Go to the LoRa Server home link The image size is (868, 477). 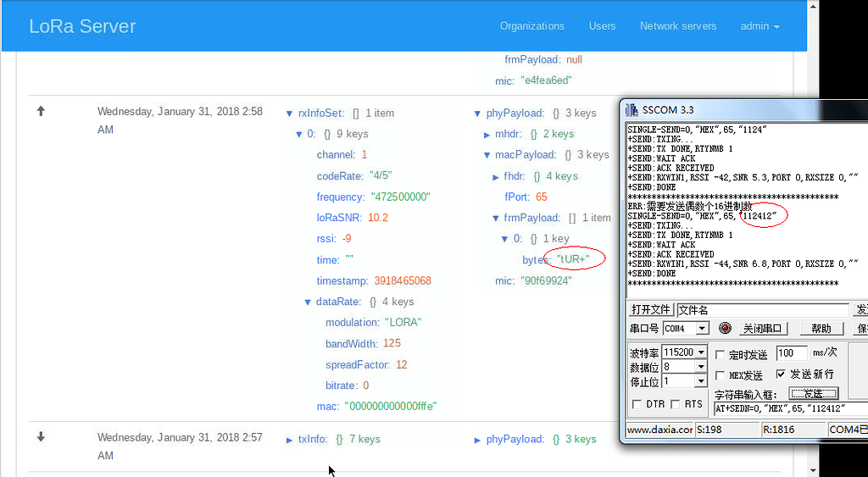(x=82, y=26)
